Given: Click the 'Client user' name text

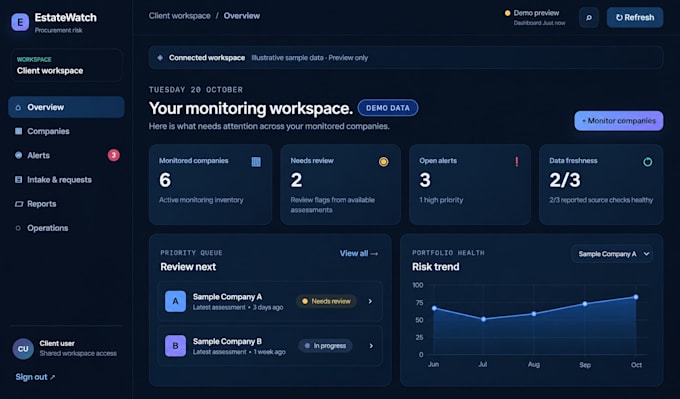Looking at the screenshot, I should [57, 343].
